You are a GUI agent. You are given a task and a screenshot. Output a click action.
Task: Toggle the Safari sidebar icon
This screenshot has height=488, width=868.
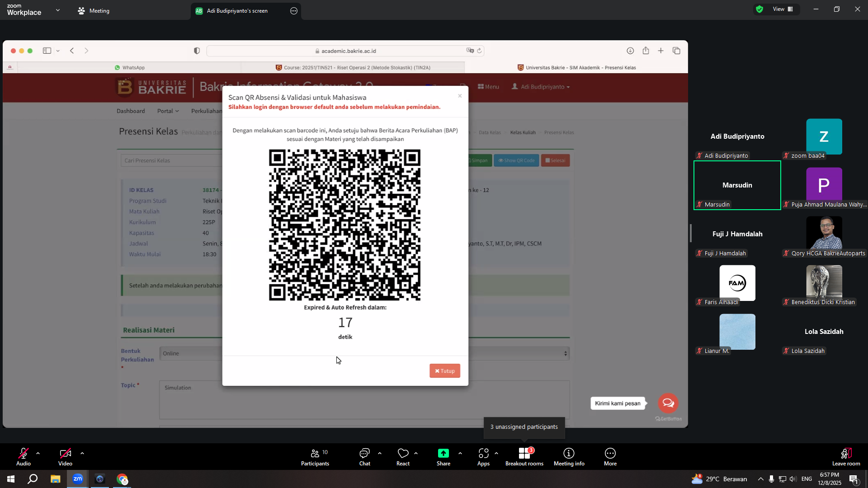47,51
